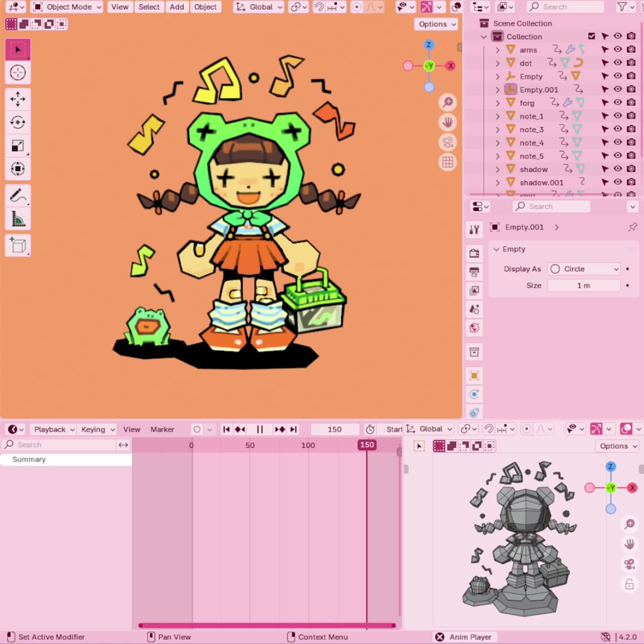Click the timeline horizontal scrollbar
This screenshot has height=644, width=644.
[x=267, y=626]
